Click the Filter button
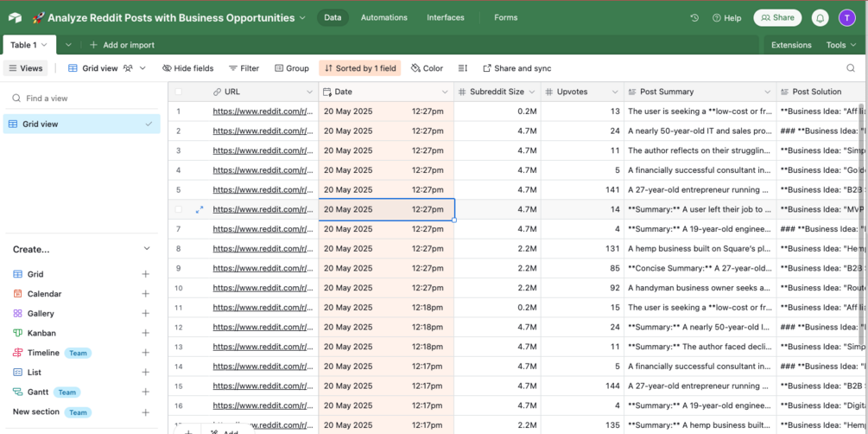868x434 pixels. (244, 68)
